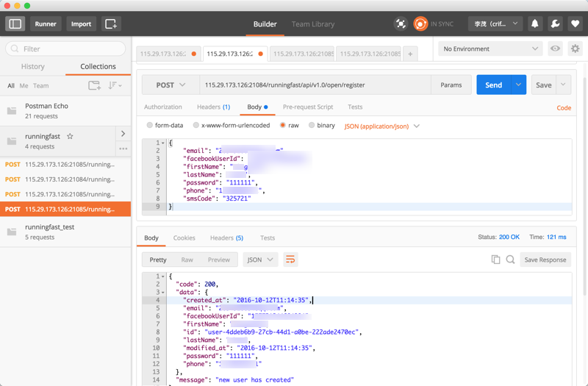The image size is (588, 386).
Task: Open a new window icon
Action: pos(111,24)
